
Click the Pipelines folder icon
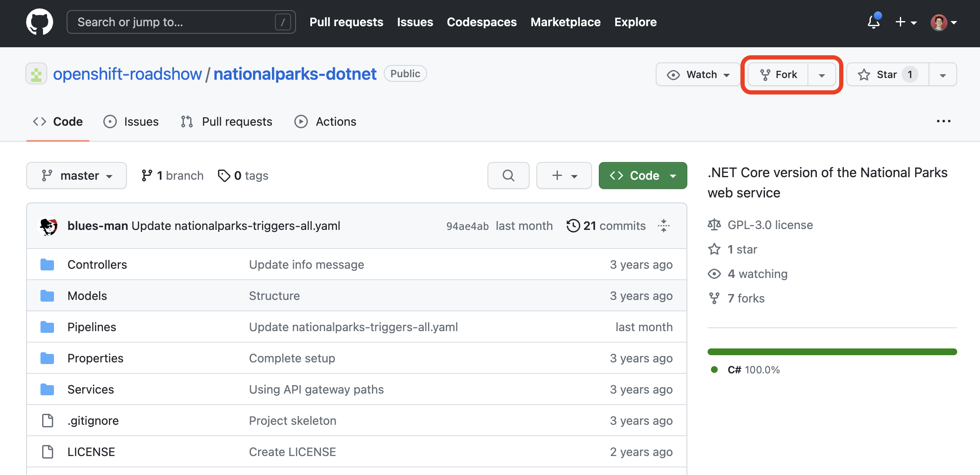pos(47,327)
